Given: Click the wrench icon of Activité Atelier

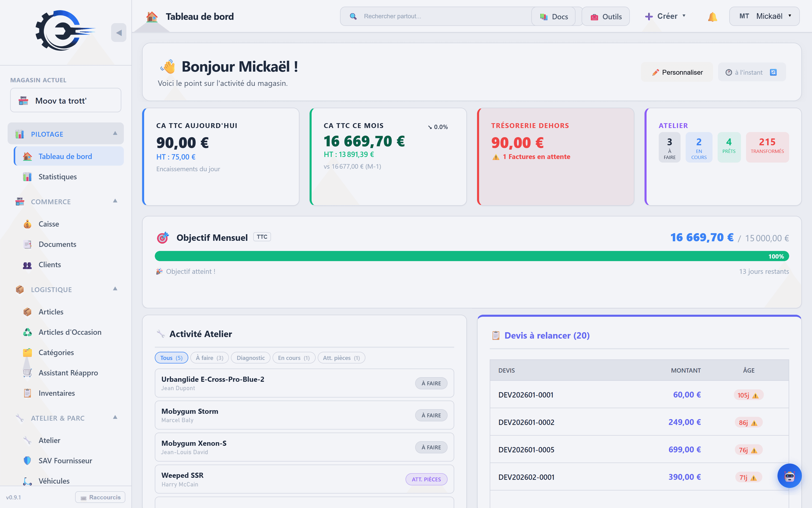Looking at the screenshot, I should coord(161,334).
